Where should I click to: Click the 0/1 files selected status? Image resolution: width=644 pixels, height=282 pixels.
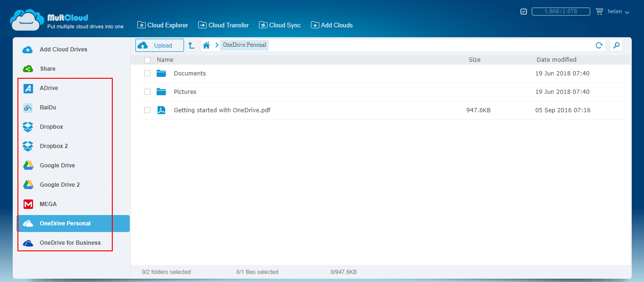coord(257,272)
